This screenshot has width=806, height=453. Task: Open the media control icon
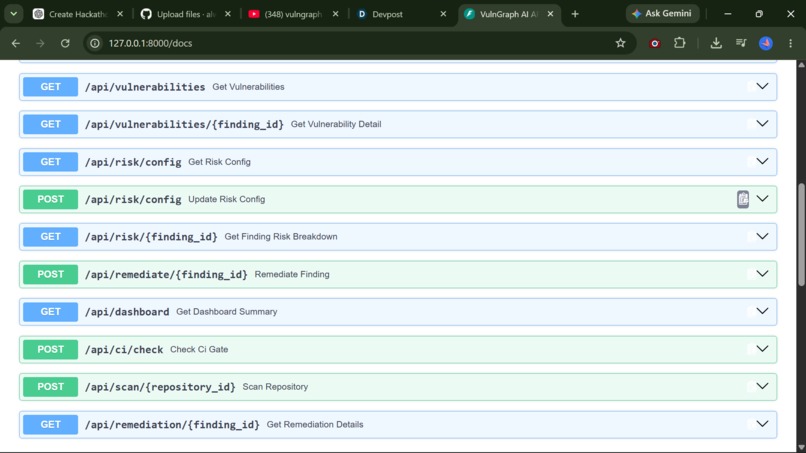[741, 43]
